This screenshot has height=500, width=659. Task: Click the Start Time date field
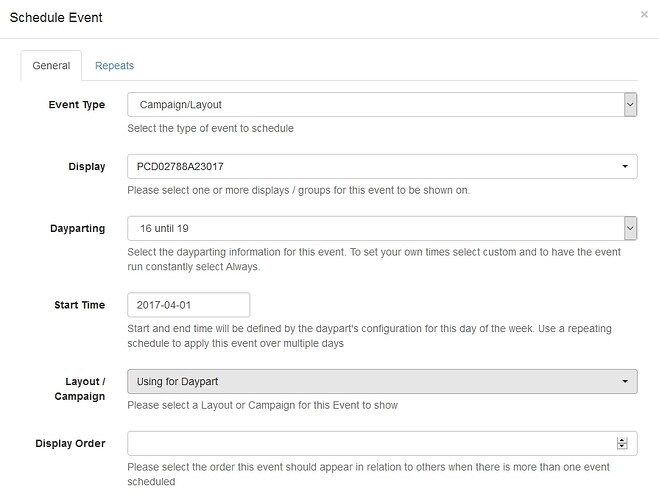tap(189, 305)
